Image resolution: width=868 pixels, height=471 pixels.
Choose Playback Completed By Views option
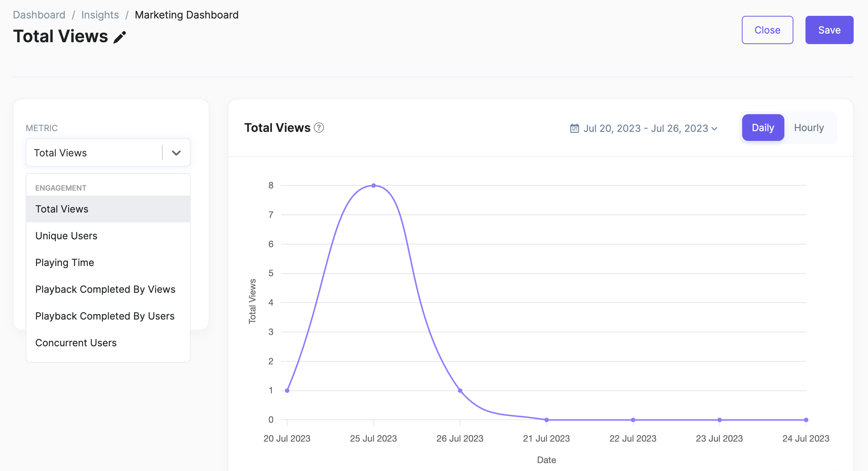pyautogui.click(x=105, y=289)
